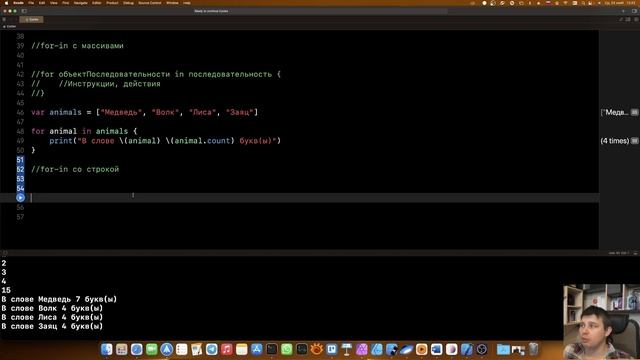Open the Finder icon in the Dock

pos(107,349)
